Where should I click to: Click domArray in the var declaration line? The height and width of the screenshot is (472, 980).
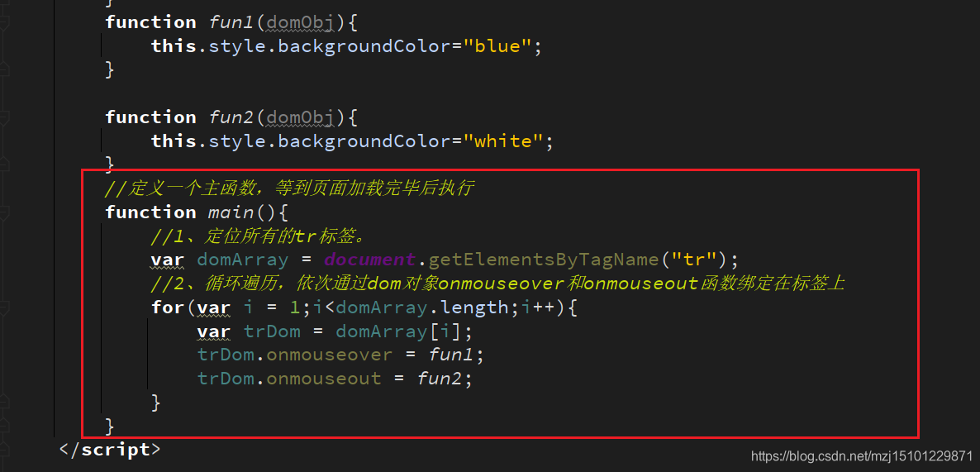coord(242,260)
